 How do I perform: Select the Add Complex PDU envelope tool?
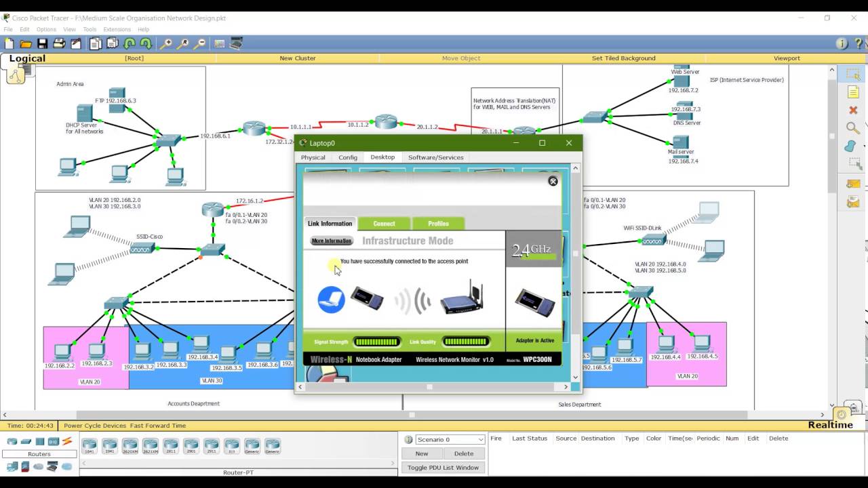pos(852,202)
